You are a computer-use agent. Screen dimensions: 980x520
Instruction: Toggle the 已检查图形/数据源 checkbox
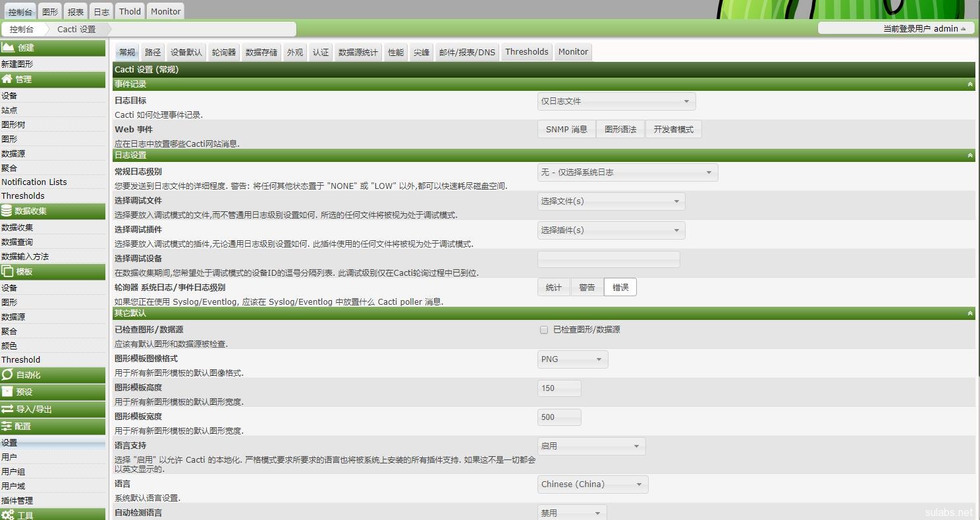coord(544,330)
